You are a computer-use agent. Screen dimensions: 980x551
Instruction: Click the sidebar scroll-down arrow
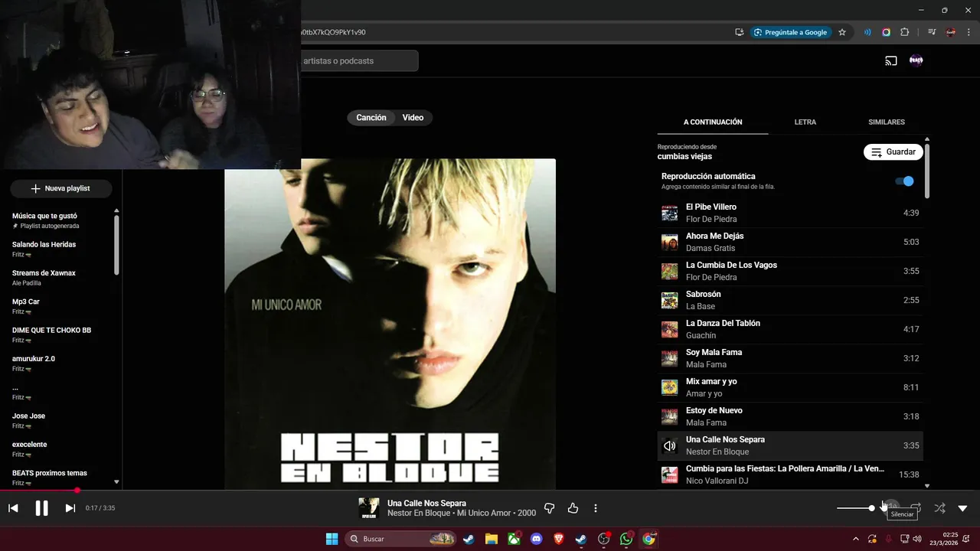pos(116,482)
